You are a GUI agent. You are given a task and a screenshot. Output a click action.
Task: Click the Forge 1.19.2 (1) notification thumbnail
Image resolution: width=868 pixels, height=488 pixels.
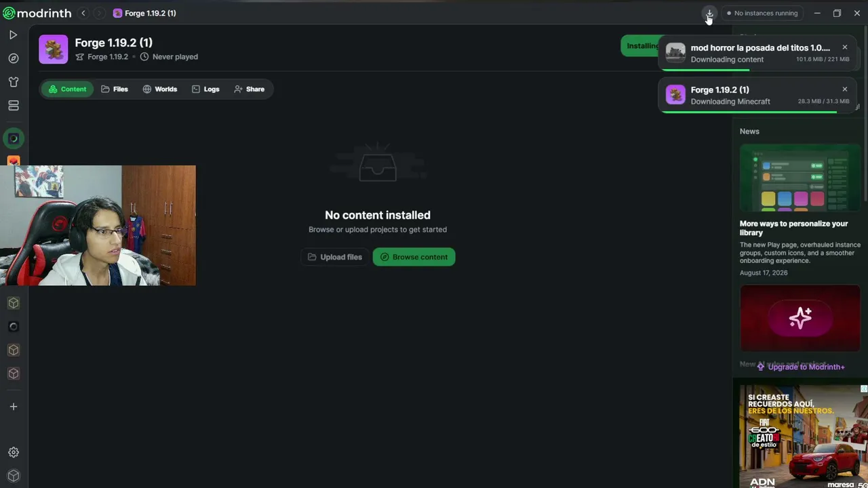[x=675, y=95]
